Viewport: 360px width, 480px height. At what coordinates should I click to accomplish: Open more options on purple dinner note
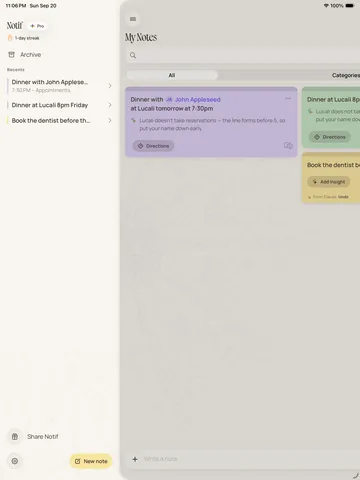(288, 98)
